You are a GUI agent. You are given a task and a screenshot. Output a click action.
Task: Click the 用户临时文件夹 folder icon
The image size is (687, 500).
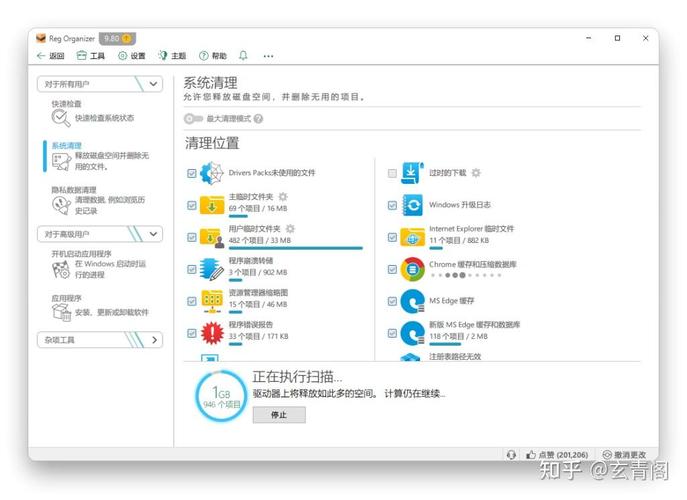[x=212, y=237]
